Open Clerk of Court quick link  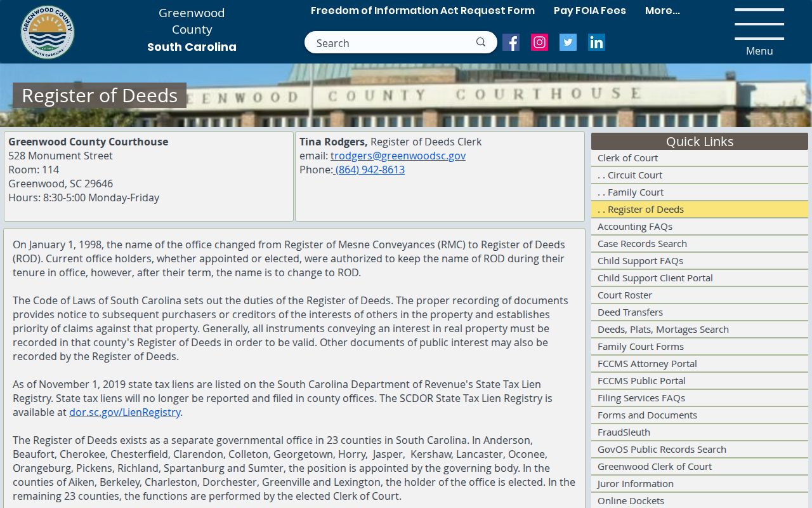[x=700, y=158]
